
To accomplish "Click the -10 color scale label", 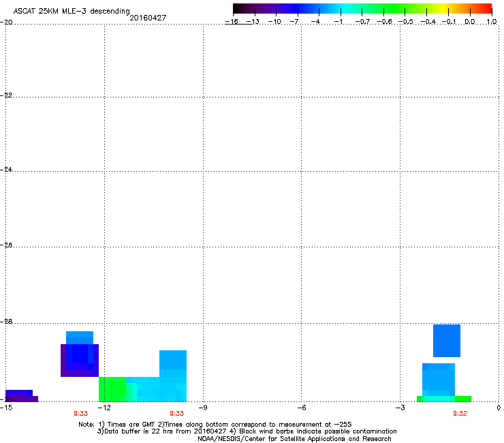I will click(x=274, y=22).
